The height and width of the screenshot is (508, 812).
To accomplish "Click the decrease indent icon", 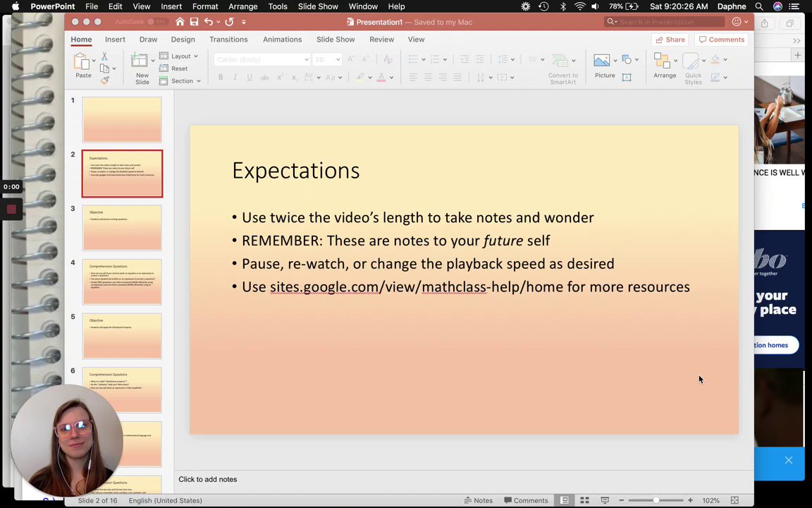I will (465, 59).
